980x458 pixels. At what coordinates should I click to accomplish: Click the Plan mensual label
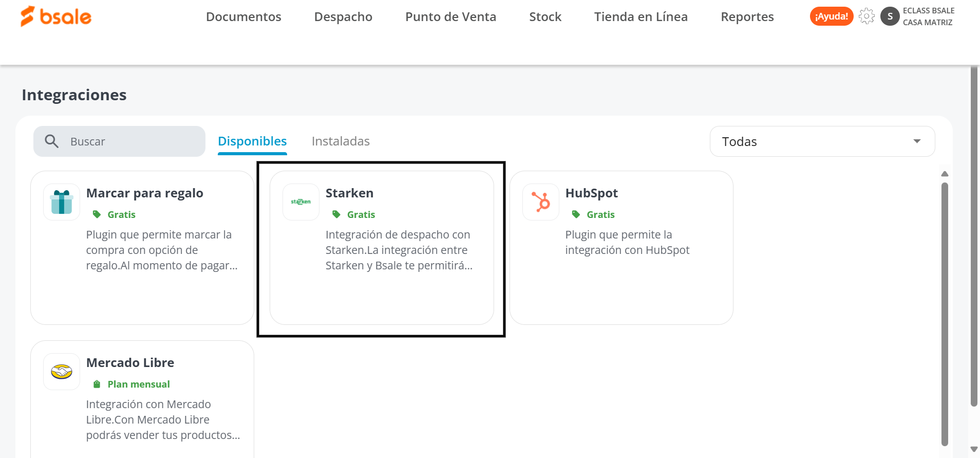point(139,384)
